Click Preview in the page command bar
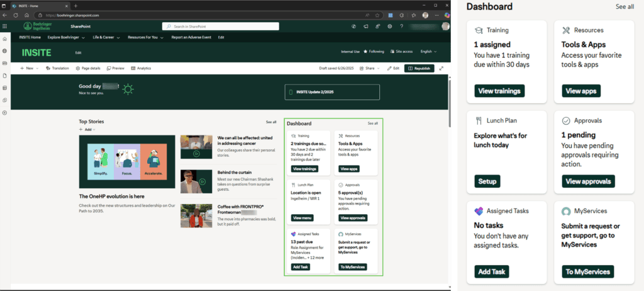 point(116,68)
